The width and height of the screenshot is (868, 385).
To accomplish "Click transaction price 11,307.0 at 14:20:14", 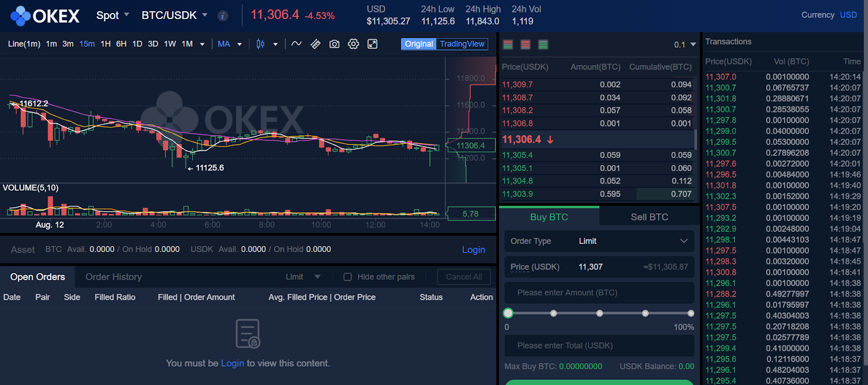I will pyautogui.click(x=720, y=77).
